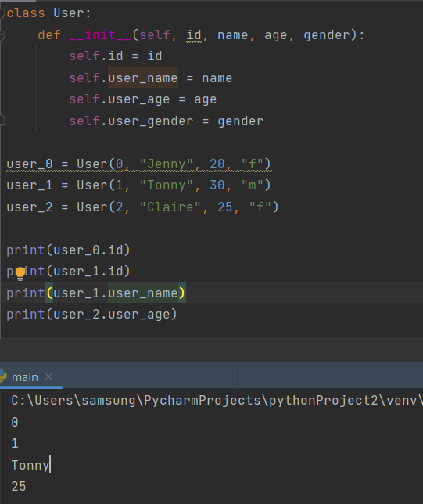Click the "Claire" string in user_2 line
The height and width of the screenshot is (504, 423).
tap(170, 207)
